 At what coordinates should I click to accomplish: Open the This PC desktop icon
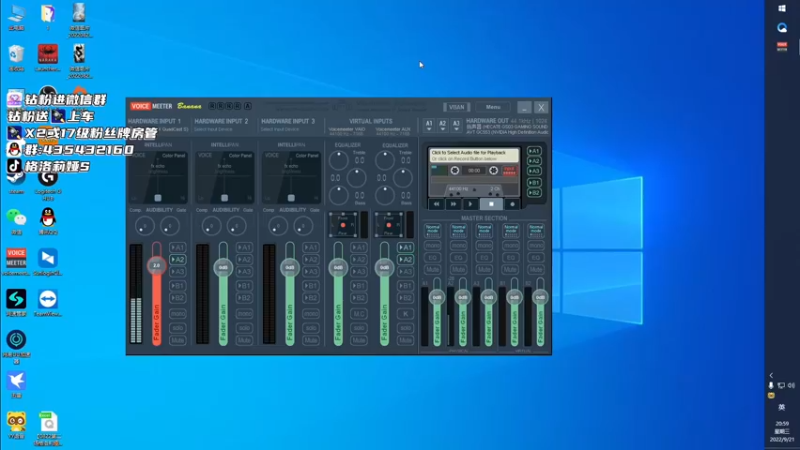16,16
